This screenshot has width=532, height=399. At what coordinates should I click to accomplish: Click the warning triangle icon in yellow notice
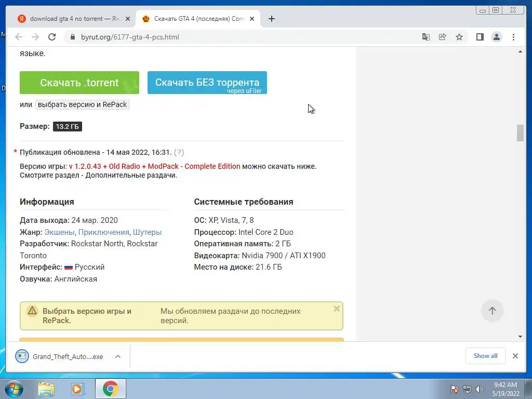point(32,311)
